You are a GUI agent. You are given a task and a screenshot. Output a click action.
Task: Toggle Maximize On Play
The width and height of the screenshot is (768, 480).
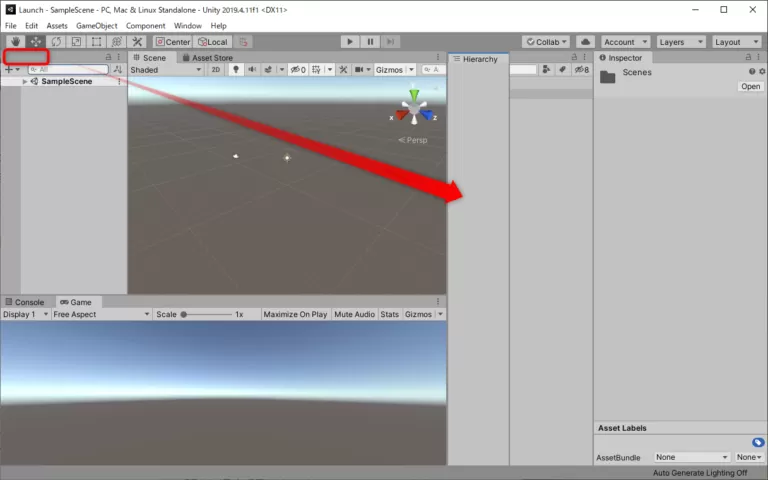point(295,314)
